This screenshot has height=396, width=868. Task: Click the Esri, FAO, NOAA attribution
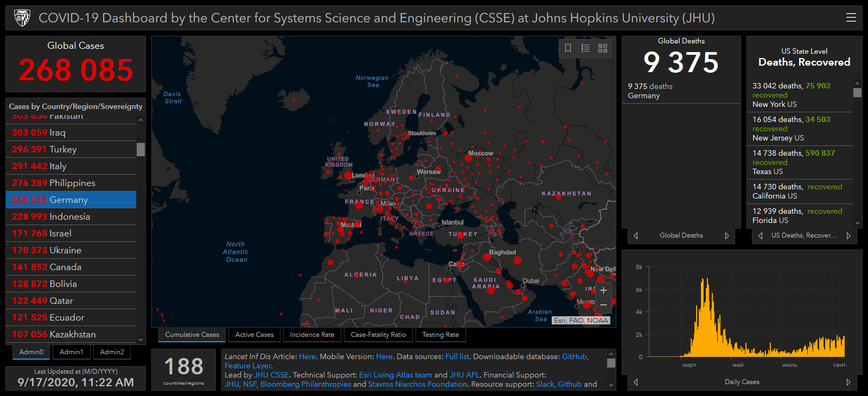581,320
